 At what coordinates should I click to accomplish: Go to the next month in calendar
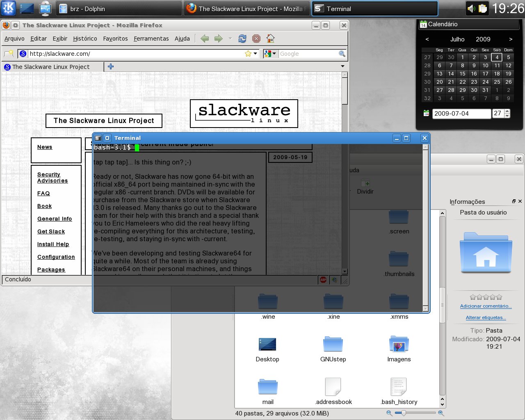pos(511,39)
